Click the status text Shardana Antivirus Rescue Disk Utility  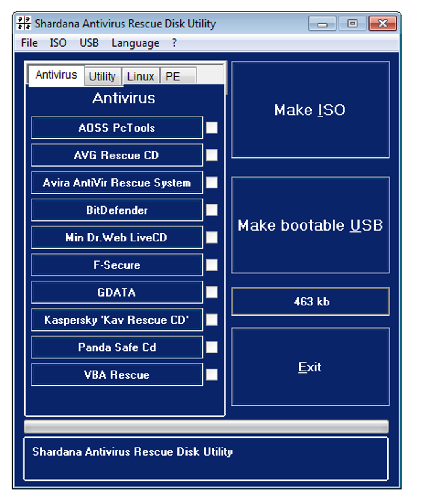[132, 451]
